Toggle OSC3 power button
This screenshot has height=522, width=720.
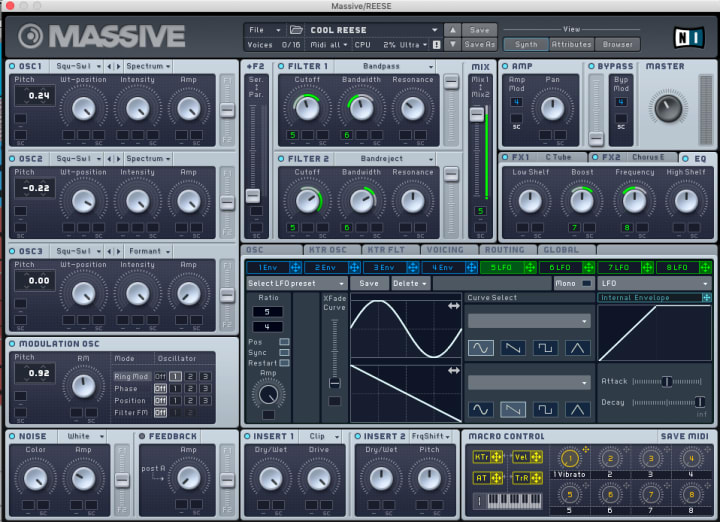[x=12, y=251]
